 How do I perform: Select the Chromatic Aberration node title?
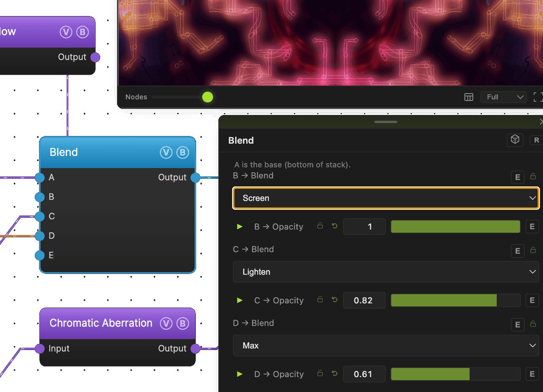click(101, 323)
